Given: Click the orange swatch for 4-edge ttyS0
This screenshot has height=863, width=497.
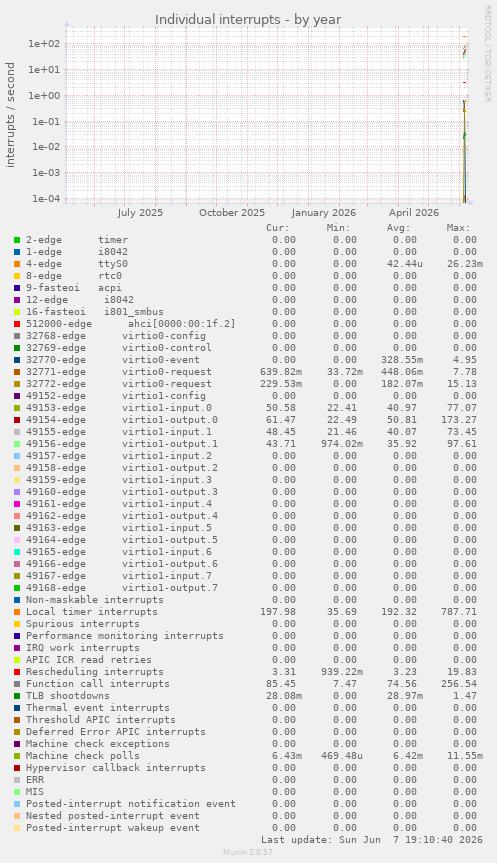Looking at the screenshot, I should click(17, 264).
